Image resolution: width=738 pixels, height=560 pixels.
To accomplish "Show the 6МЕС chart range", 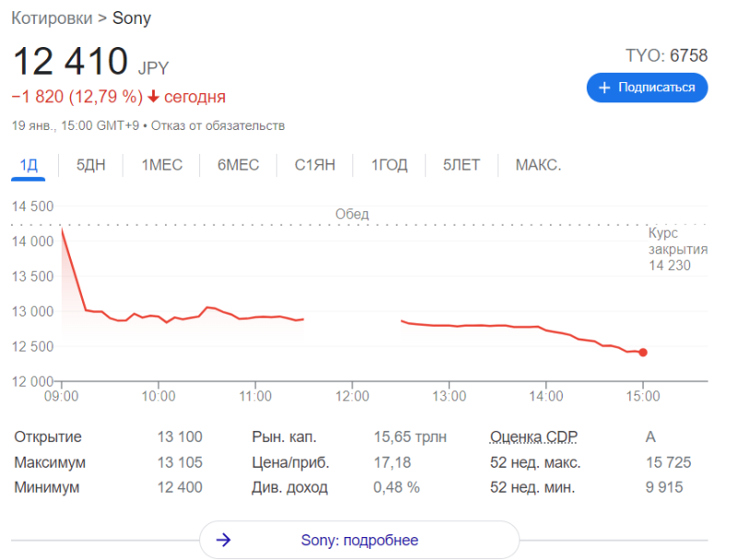I will (238, 165).
